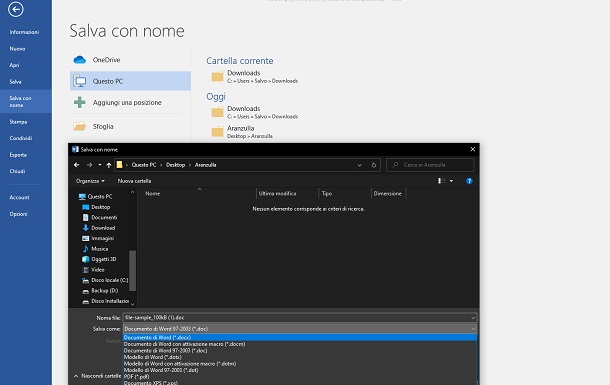Open Aranzulla folder under Oggi
Screen dimensions: 610x385
(242, 132)
